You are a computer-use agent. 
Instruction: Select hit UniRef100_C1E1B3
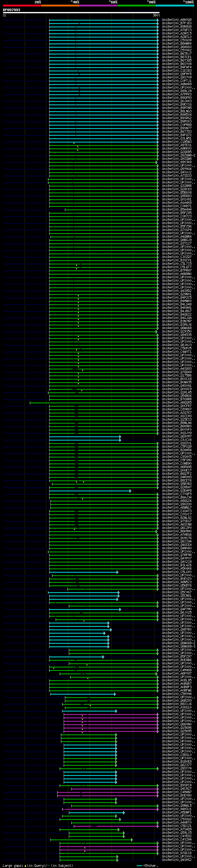point(177,71)
